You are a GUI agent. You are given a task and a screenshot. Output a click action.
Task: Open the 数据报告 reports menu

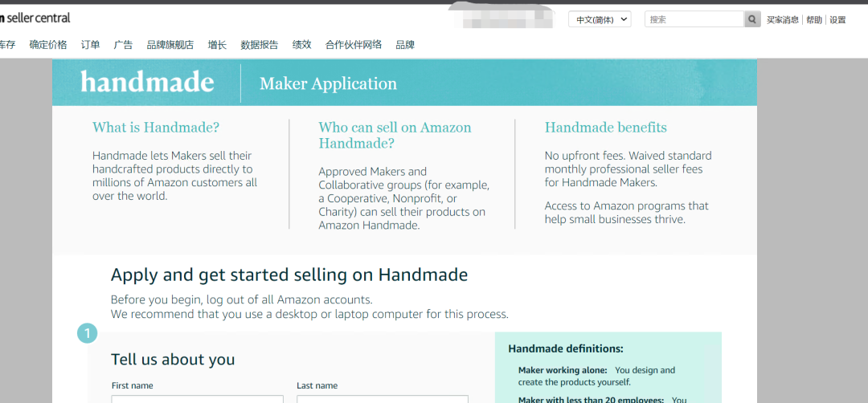[260, 45]
